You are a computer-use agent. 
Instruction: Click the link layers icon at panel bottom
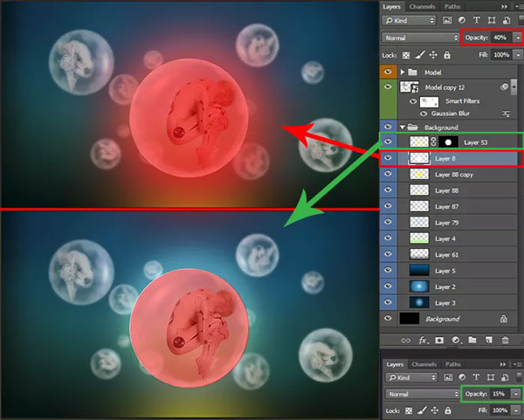coord(405,341)
